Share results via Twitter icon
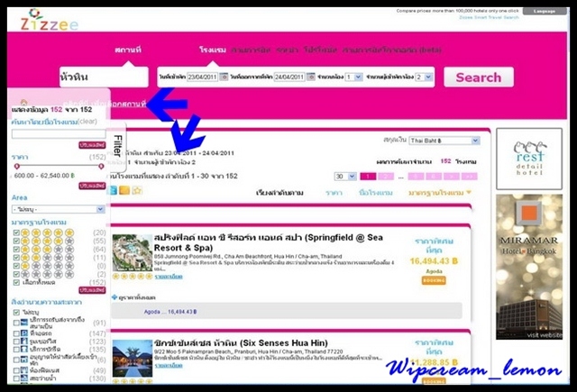This screenshot has width=577, height=392. pyautogui.click(x=113, y=190)
